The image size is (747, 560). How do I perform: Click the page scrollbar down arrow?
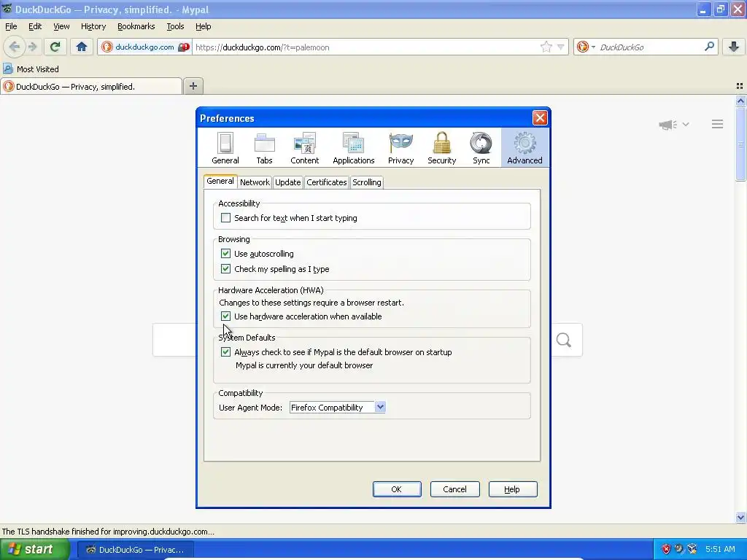pyautogui.click(x=740, y=517)
